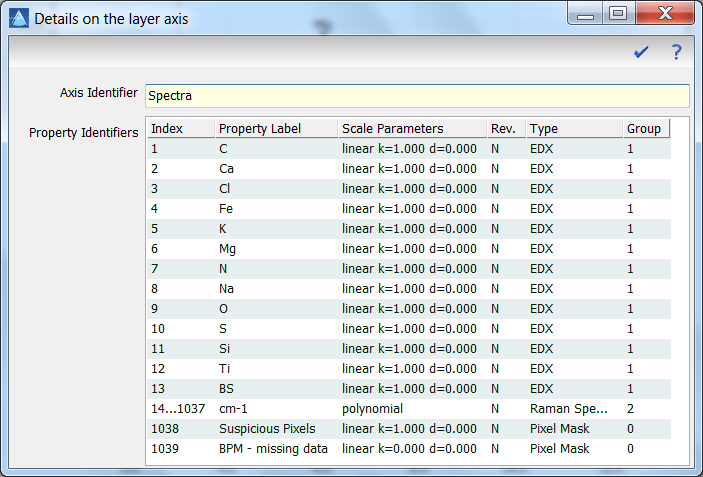
Task: Select the Suspicious Pixels row
Action: 267,429
